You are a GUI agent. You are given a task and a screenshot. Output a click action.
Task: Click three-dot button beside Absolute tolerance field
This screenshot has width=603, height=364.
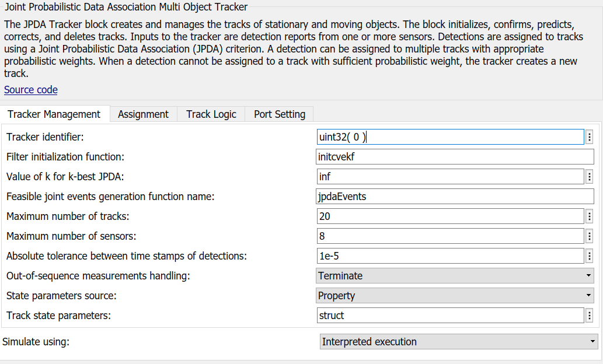(590, 256)
